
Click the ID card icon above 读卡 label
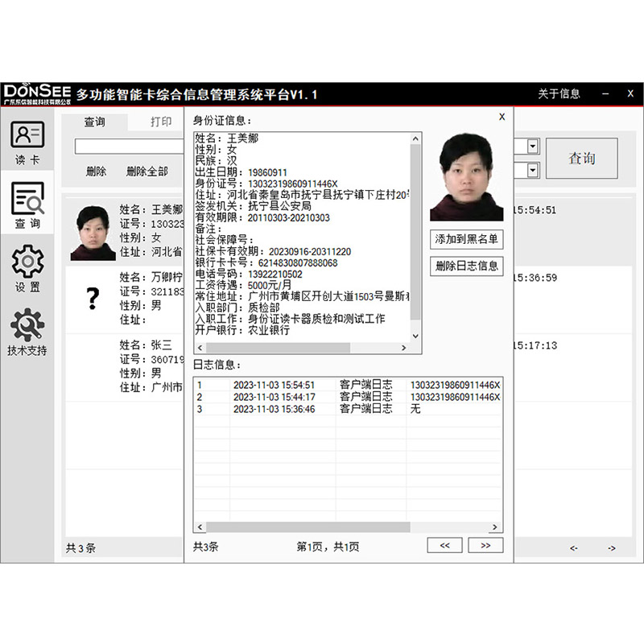pos(29,134)
